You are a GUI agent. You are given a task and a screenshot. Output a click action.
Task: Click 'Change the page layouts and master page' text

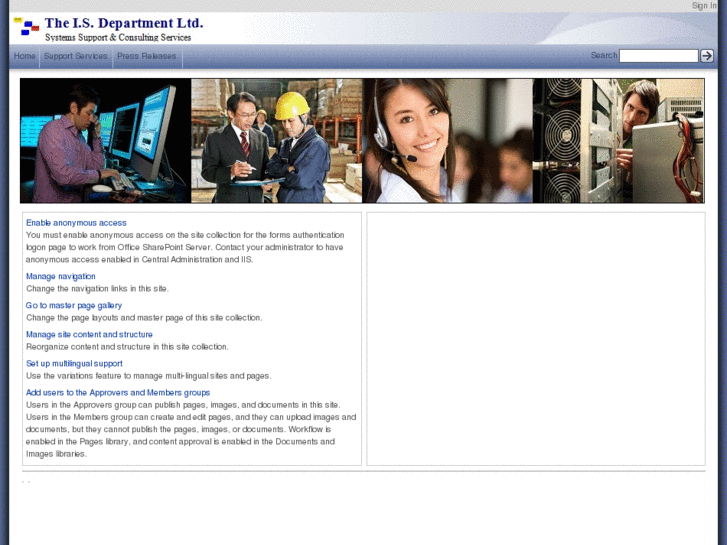[144, 318]
